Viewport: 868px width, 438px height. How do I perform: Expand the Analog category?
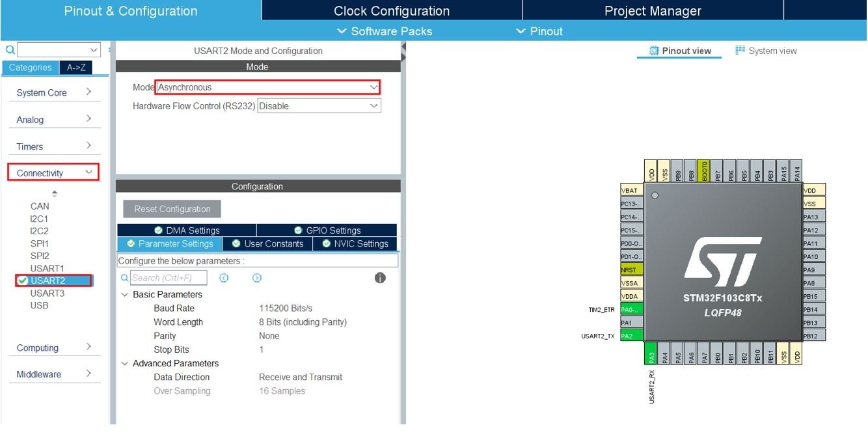click(53, 120)
